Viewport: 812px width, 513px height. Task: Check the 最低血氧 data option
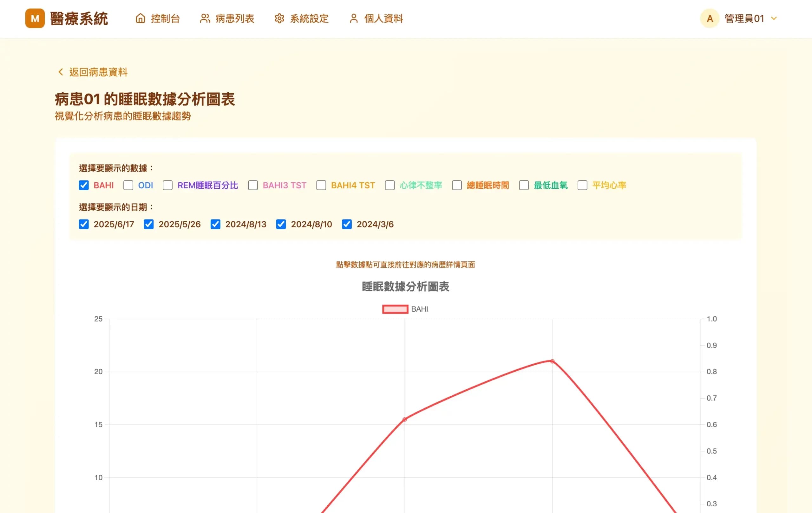(x=524, y=185)
